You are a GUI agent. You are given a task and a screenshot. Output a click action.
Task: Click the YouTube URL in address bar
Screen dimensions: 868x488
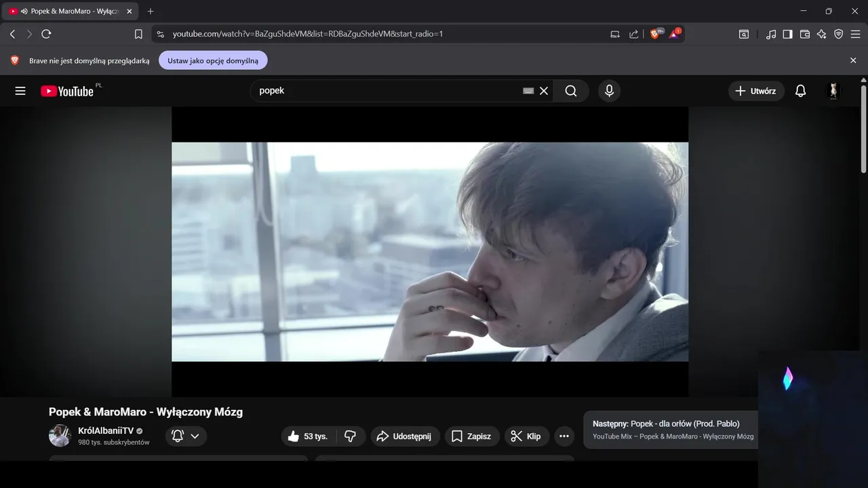pos(308,34)
